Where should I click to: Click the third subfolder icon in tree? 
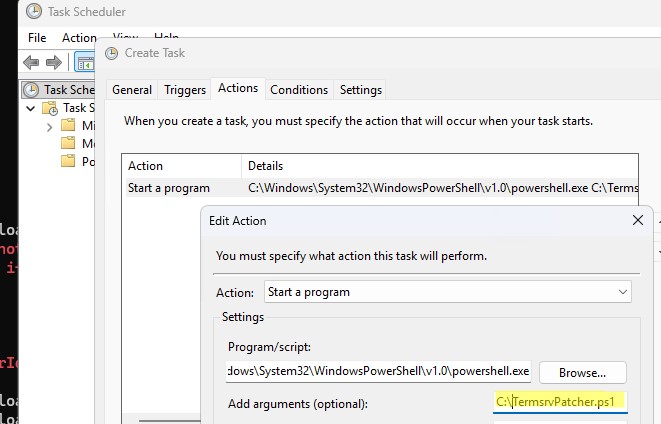tap(68, 162)
